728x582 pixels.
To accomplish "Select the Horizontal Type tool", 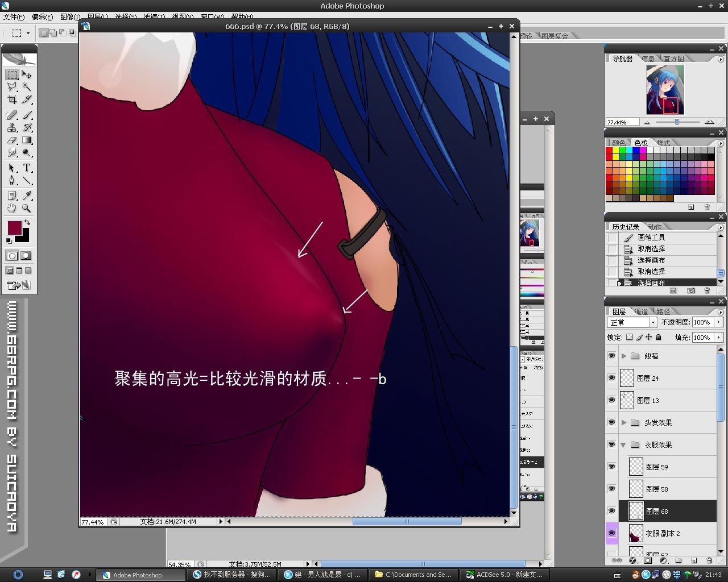I will pyautogui.click(x=27, y=168).
